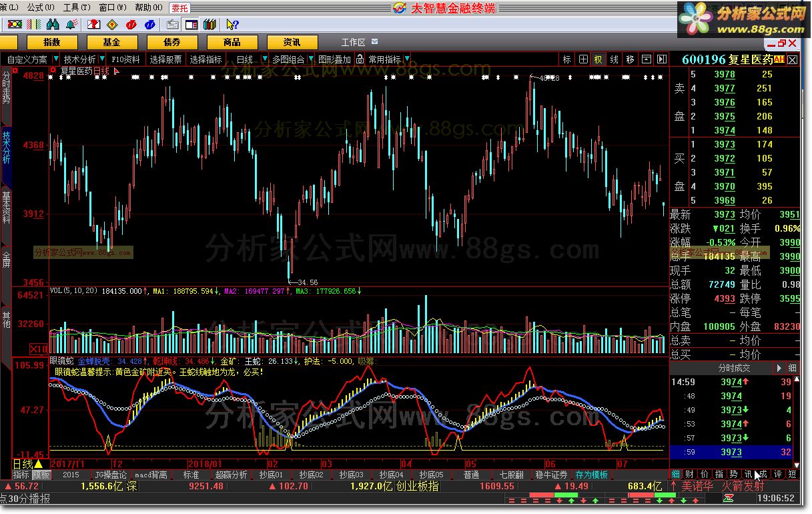Select the 财 tab in bottom right
812x514 pixels.
tap(689, 474)
